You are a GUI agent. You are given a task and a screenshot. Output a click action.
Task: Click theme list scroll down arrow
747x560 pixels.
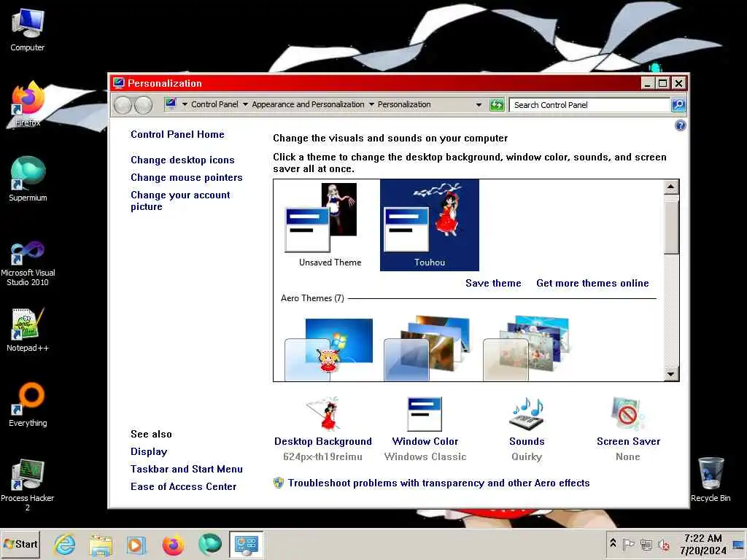[x=671, y=374]
